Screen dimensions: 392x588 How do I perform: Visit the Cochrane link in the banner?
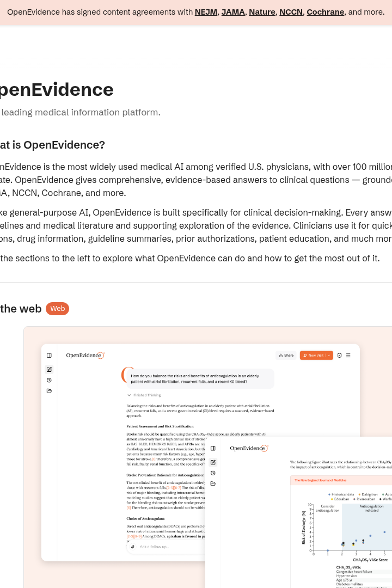coord(325,12)
